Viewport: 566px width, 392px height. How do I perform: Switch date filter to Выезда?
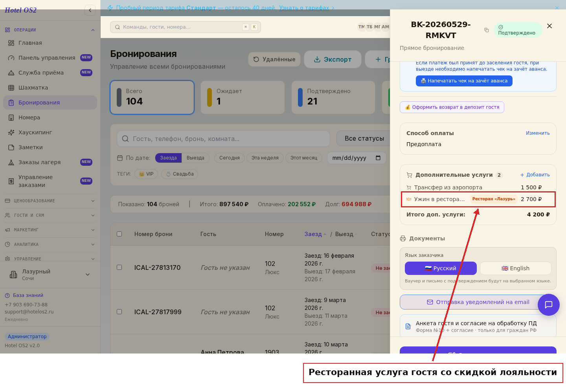click(195, 158)
